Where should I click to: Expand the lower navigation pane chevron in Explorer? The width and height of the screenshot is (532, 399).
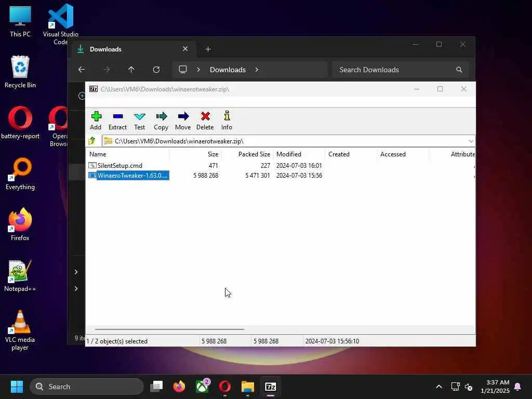point(76,288)
